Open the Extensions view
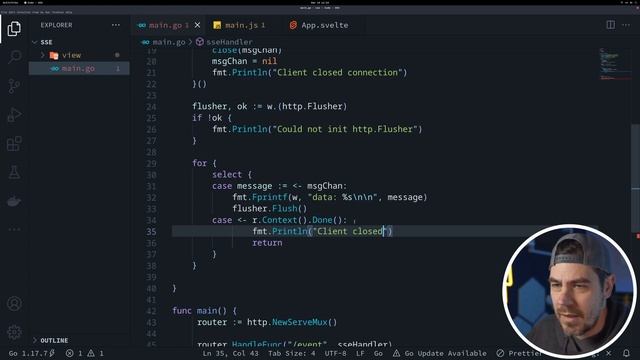The image size is (640, 360). (x=14, y=144)
